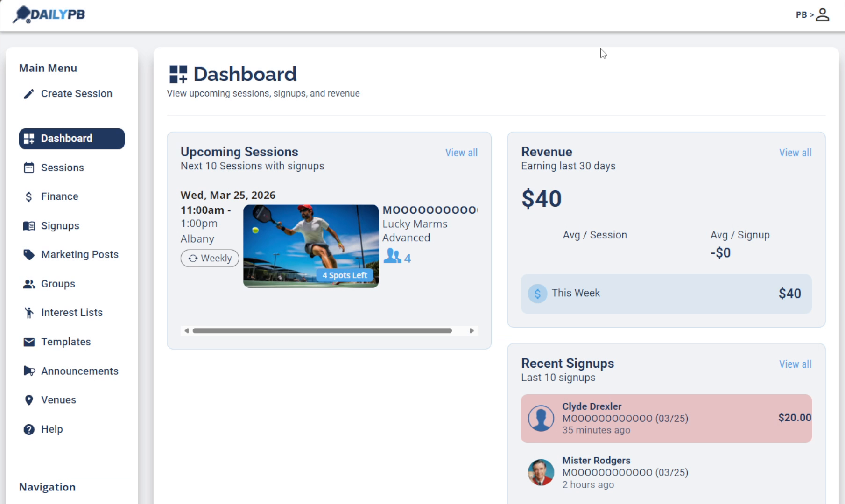
Task: Click the Signups book icon
Action: 29,226
